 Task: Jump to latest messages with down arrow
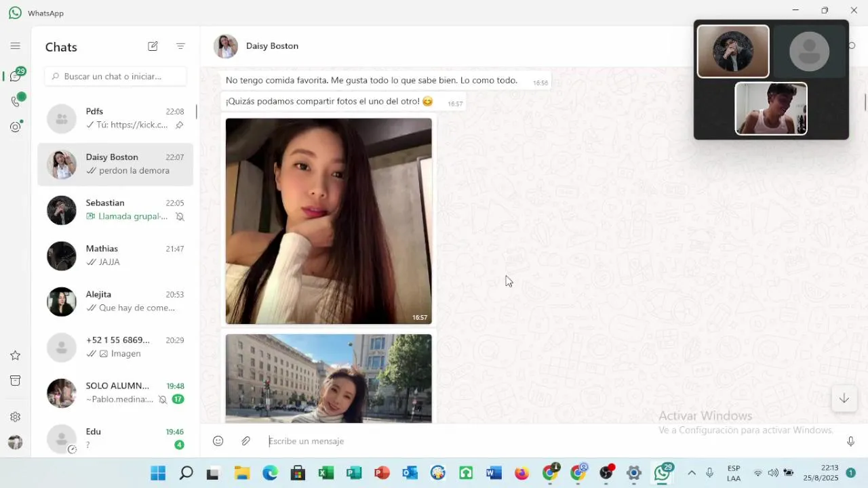[x=844, y=399]
